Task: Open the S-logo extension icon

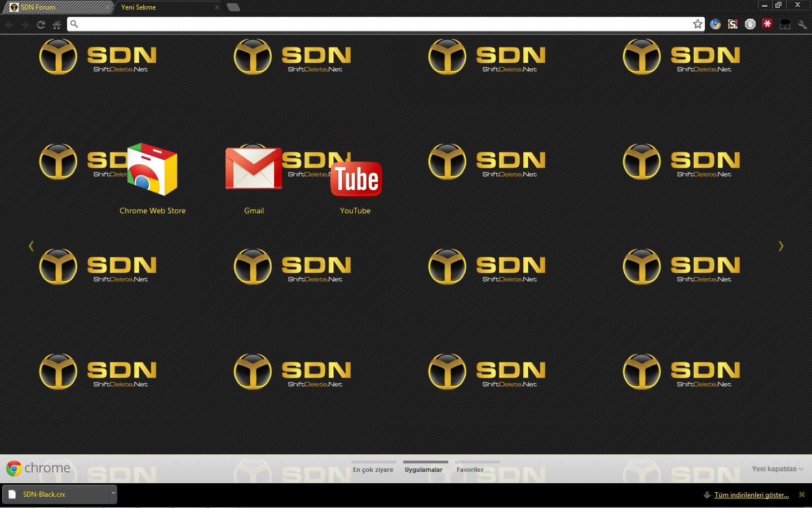Action: 732,24
